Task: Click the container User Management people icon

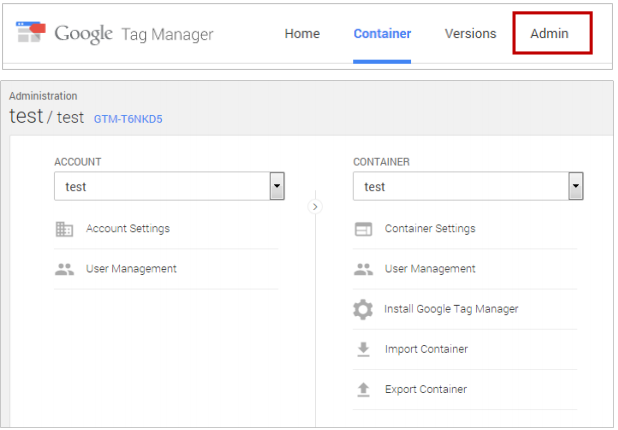Action: pyautogui.click(x=363, y=269)
